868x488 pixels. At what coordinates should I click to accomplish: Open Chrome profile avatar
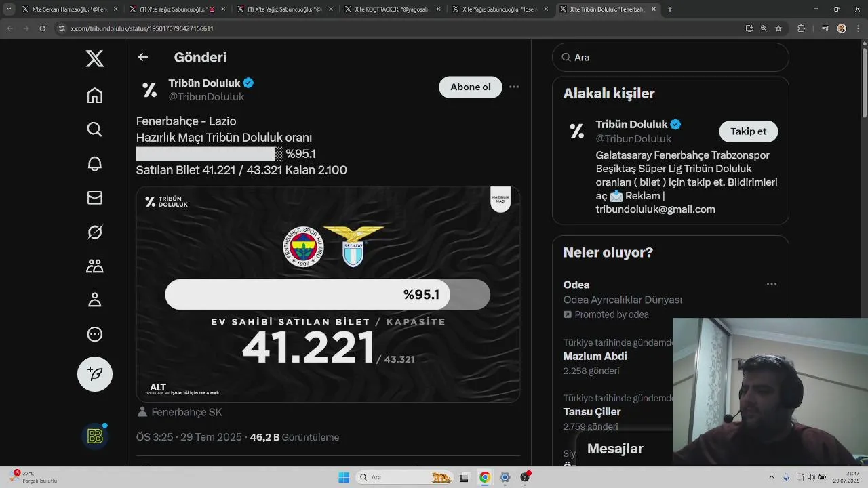(x=842, y=28)
